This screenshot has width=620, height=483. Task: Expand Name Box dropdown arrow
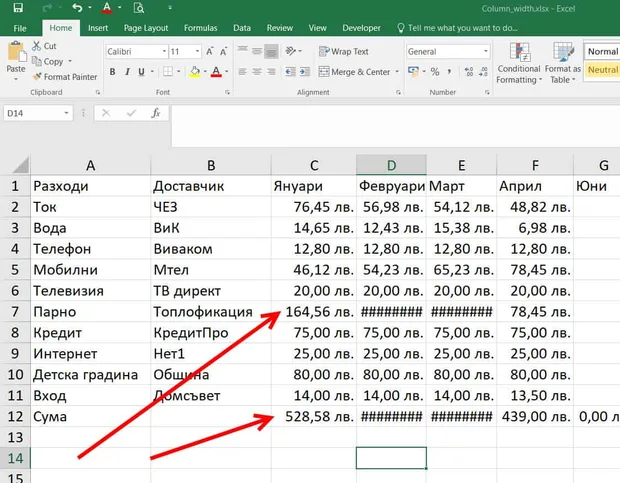pyautogui.click(x=66, y=113)
